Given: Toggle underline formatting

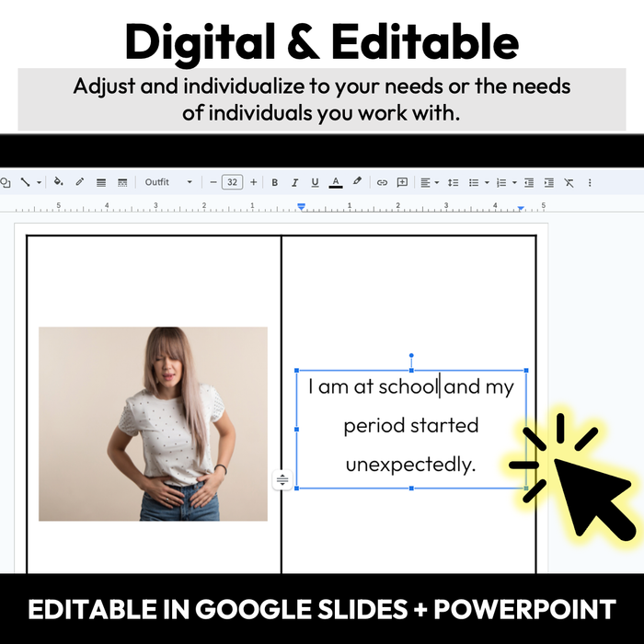Looking at the screenshot, I should (x=316, y=182).
